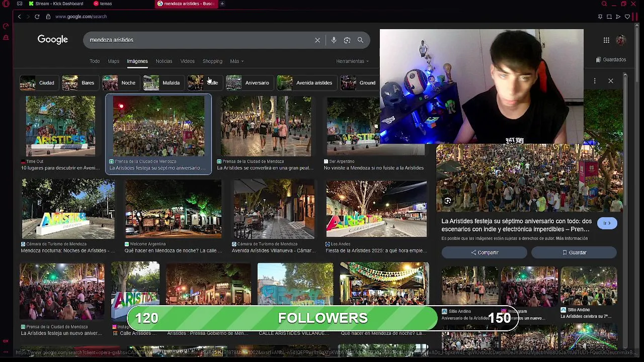Clear the Google search box with X
Viewport: 644px width, 362px height.
pyautogui.click(x=317, y=40)
